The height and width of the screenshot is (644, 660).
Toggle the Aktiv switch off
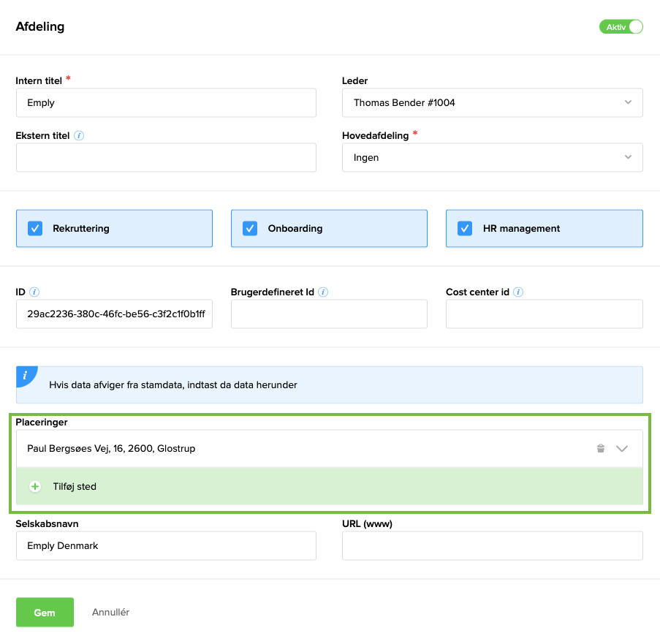click(x=621, y=27)
